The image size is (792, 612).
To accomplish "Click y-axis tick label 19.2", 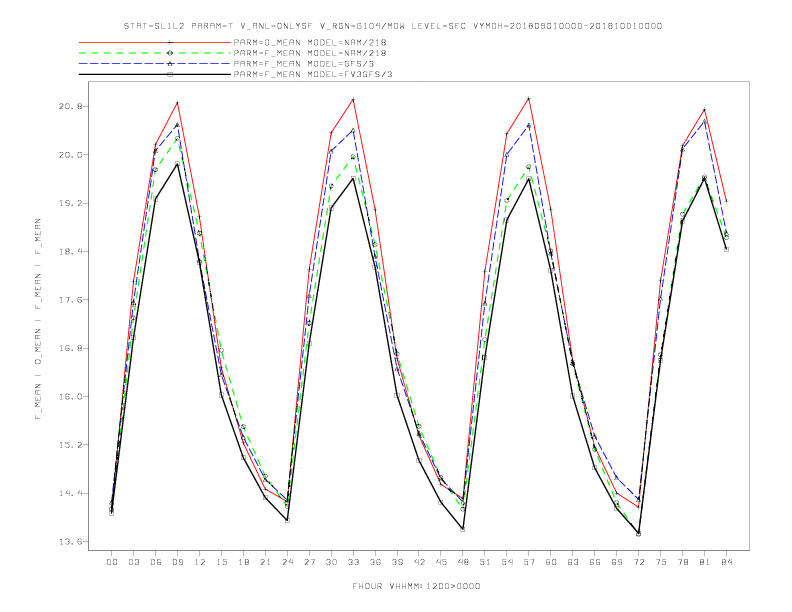I will pyautogui.click(x=70, y=203).
